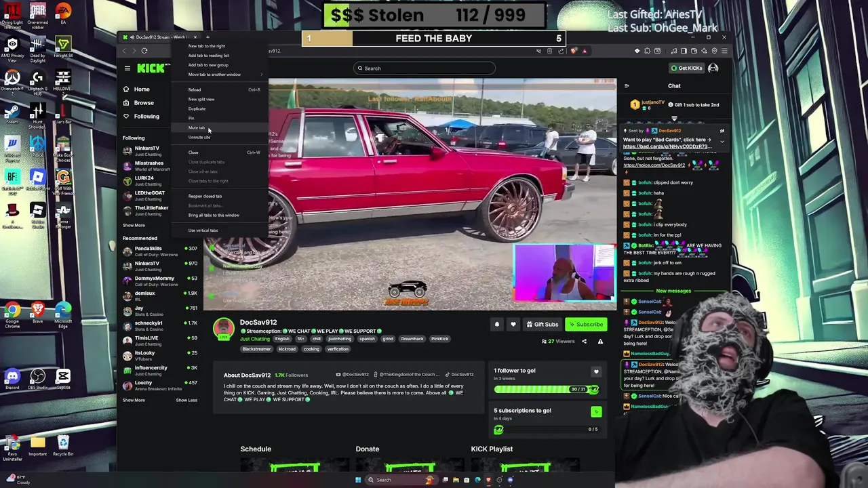Viewport: 868px width, 488px height.
Task: Toggle the browser sidebar panel icon
Action: [x=684, y=51]
